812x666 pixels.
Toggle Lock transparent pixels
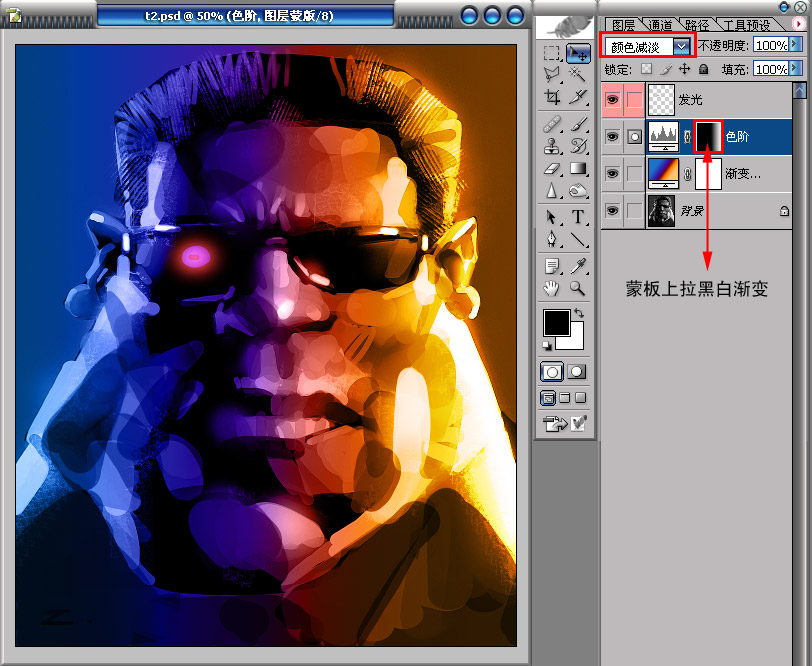[x=646, y=69]
